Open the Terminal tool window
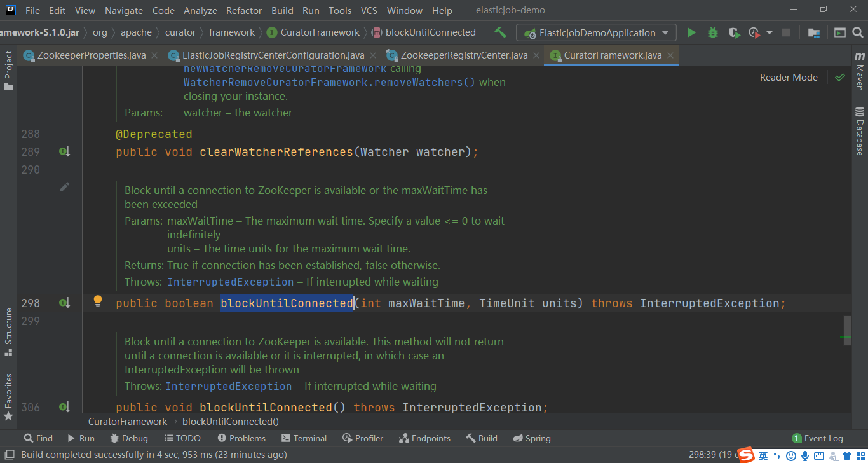This screenshot has height=463, width=868. [304, 438]
